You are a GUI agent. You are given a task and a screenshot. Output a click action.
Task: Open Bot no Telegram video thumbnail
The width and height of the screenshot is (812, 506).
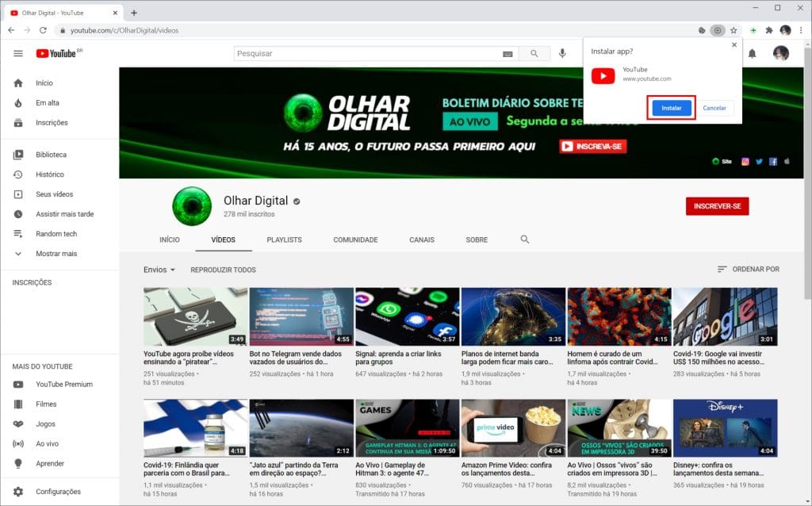pos(301,316)
